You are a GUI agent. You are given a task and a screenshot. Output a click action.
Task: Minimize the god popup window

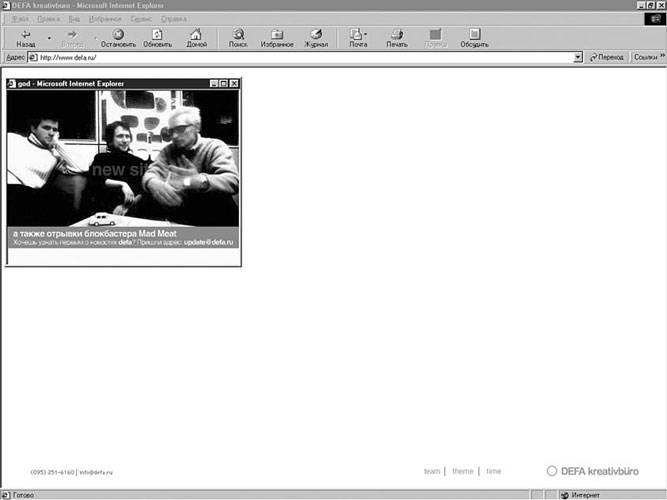(214, 84)
